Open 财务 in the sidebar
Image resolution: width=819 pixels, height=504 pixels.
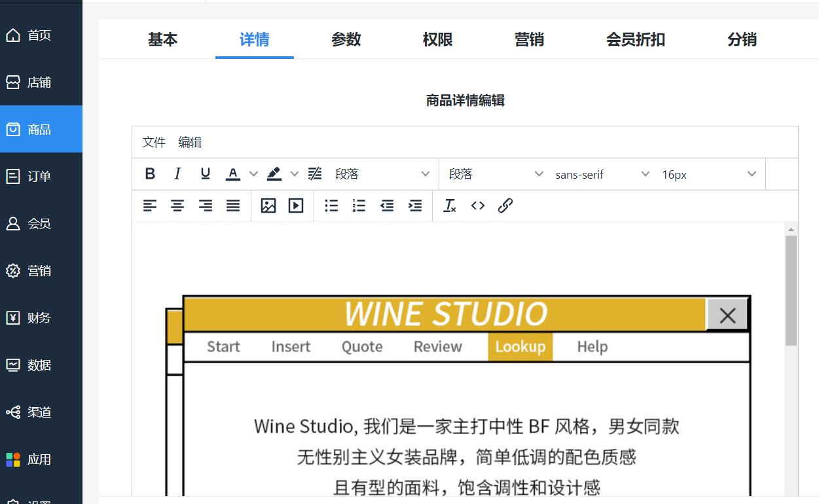pyautogui.click(x=41, y=318)
